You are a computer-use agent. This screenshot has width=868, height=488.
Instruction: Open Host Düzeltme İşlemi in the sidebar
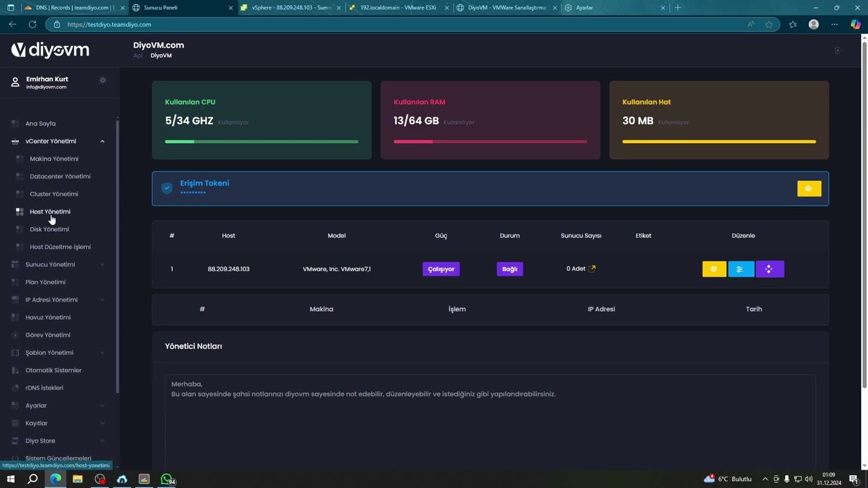coord(60,247)
